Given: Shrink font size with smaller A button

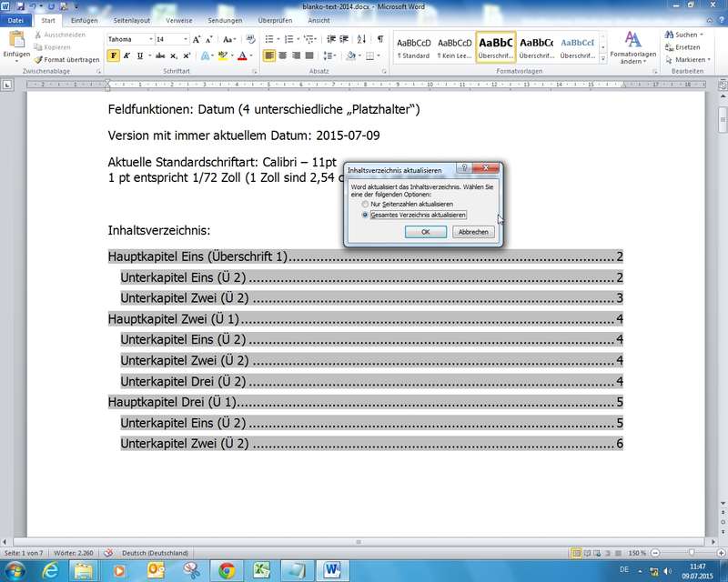Looking at the screenshot, I should pyautogui.click(x=209, y=39).
